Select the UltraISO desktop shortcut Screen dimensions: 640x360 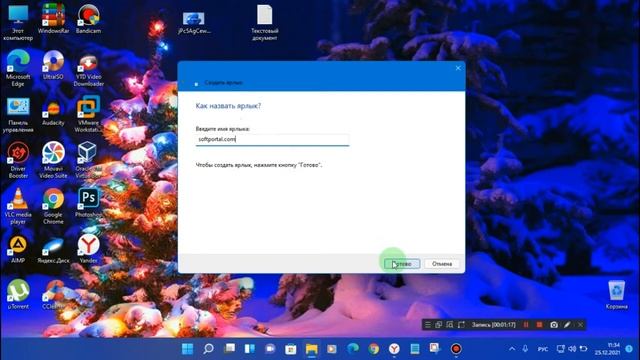click(x=53, y=65)
